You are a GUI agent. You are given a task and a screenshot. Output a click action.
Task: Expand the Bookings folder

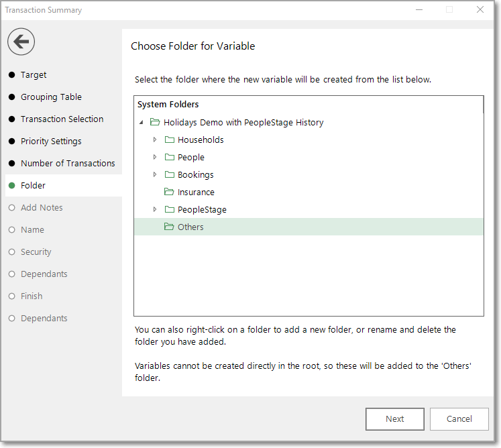click(x=155, y=174)
